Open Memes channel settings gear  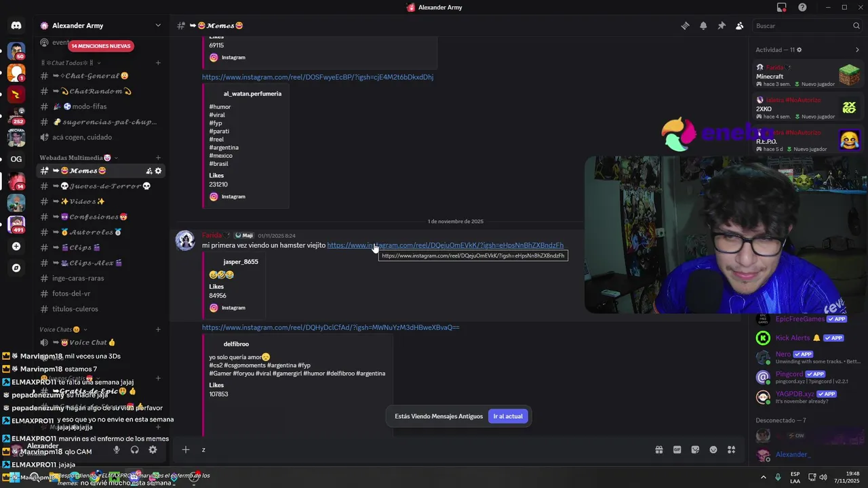coord(158,171)
